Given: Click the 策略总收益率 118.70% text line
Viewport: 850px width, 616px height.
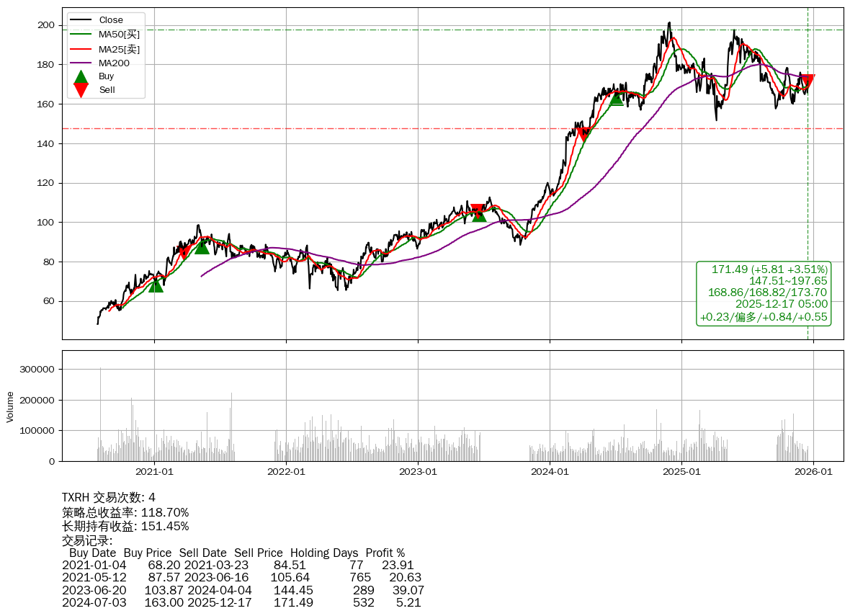Looking at the screenshot, I should (x=125, y=512).
